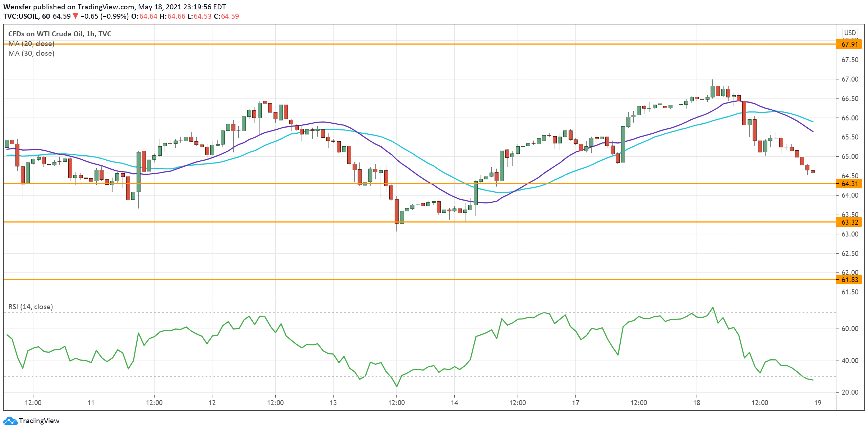Click the TradingView cloud logo icon
Screen dimensions: 868x431
click(x=10, y=421)
